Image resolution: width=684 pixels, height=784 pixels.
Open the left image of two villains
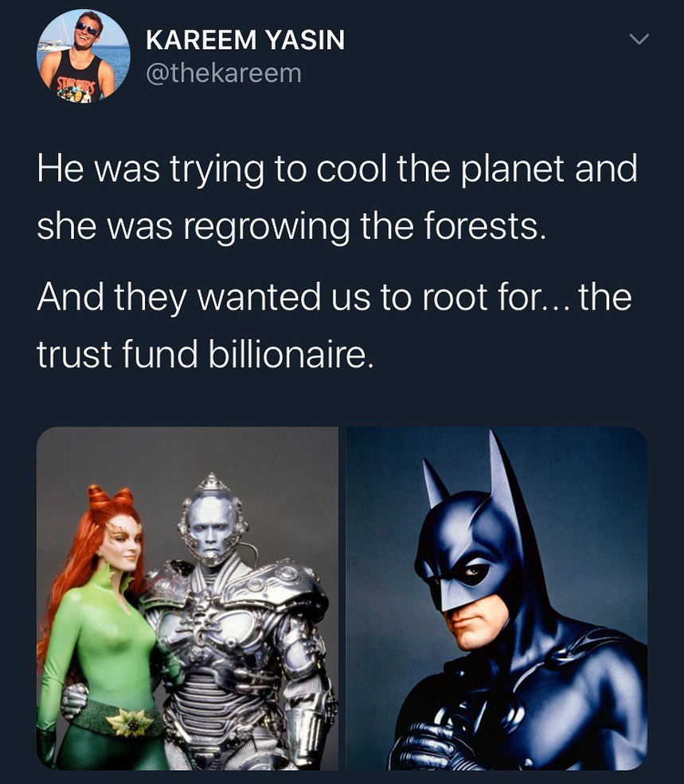coord(187,599)
